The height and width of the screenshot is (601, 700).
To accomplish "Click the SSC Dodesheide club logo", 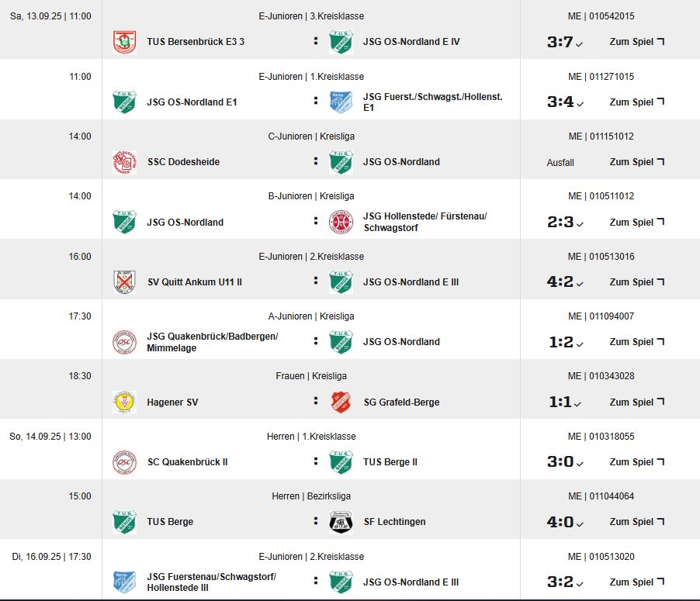I will [124, 162].
